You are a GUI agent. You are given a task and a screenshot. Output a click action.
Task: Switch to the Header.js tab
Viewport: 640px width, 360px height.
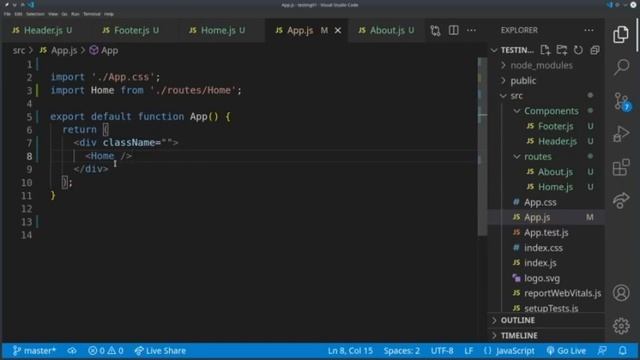pyautogui.click(x=42, y=30)
